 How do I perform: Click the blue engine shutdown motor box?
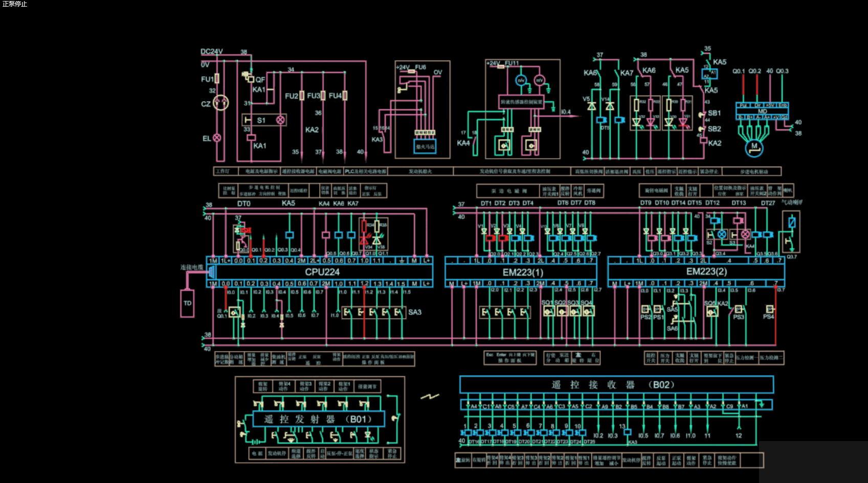point(425,147)
